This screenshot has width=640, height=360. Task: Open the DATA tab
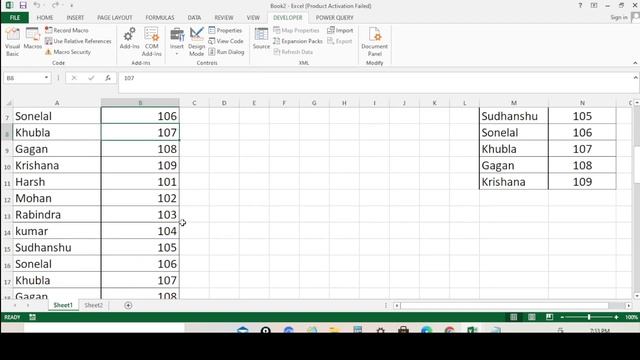[x=194, y=18]
